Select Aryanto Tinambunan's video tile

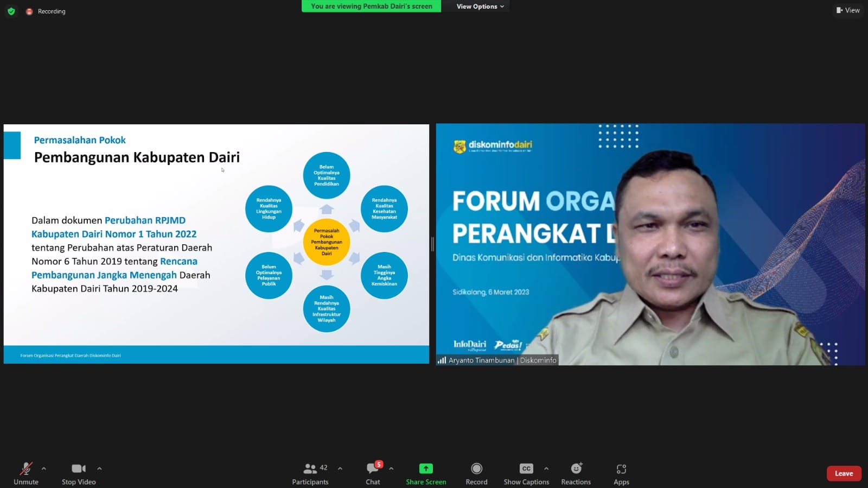650,244
